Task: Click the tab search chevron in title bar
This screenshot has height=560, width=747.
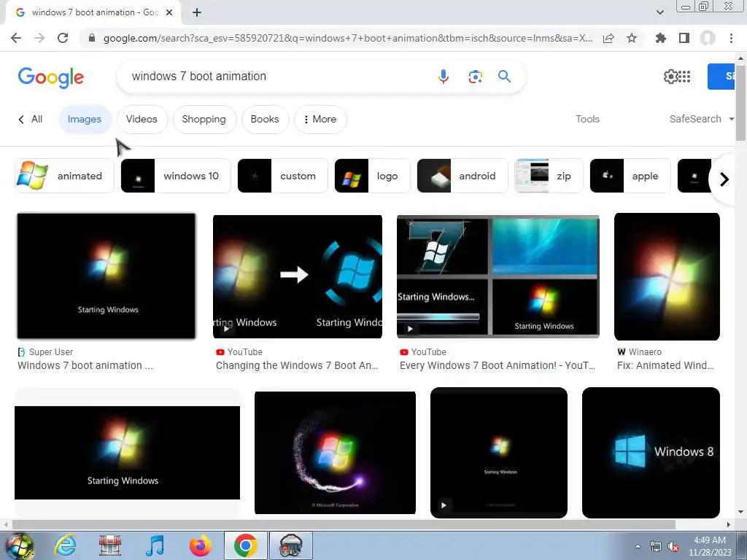Action: click(659, 12)
